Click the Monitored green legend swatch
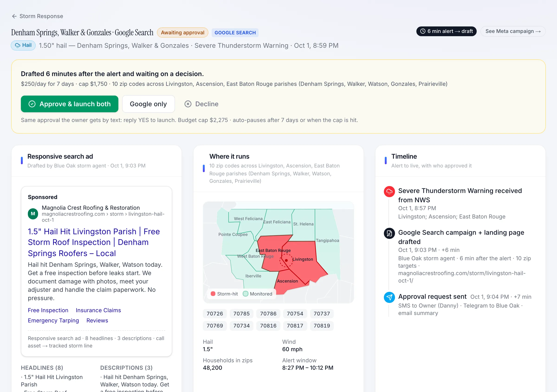Screen dimensions: 557x392 (x=245, y=294)
